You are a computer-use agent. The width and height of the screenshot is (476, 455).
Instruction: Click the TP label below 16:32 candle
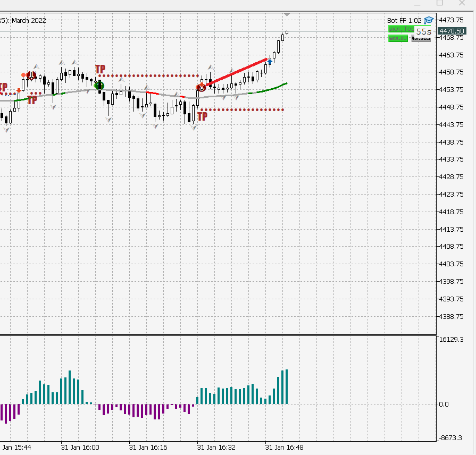pyautogui.click(x=202, y=116)
